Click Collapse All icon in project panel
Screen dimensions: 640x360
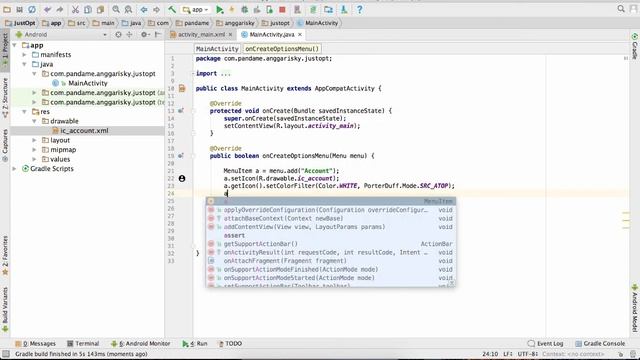129,35
